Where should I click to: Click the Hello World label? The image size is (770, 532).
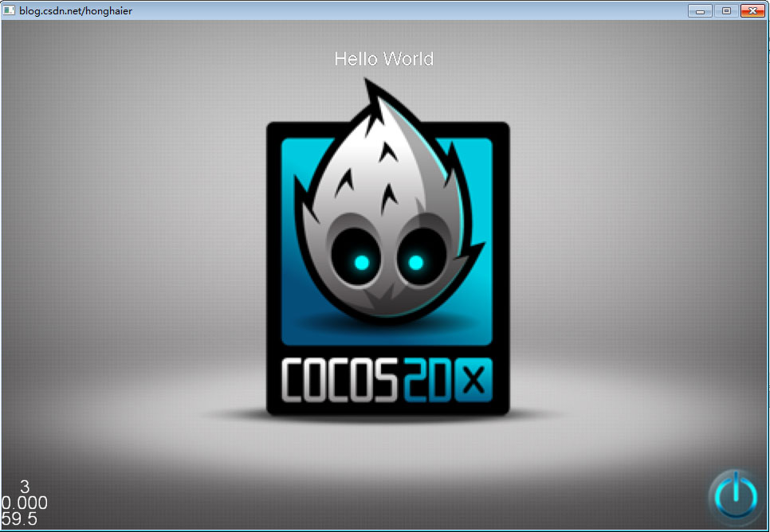[x=384, y=59]
